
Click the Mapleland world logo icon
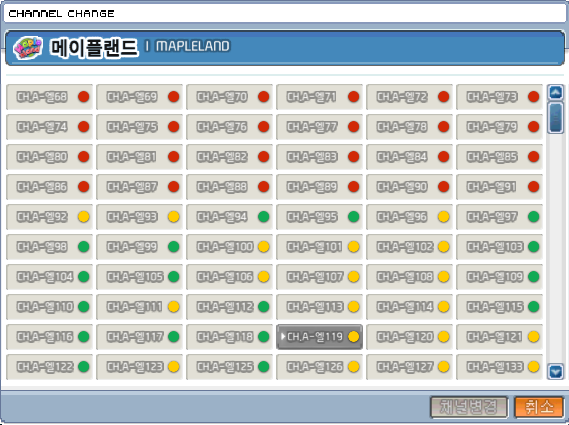pos(28,48)
